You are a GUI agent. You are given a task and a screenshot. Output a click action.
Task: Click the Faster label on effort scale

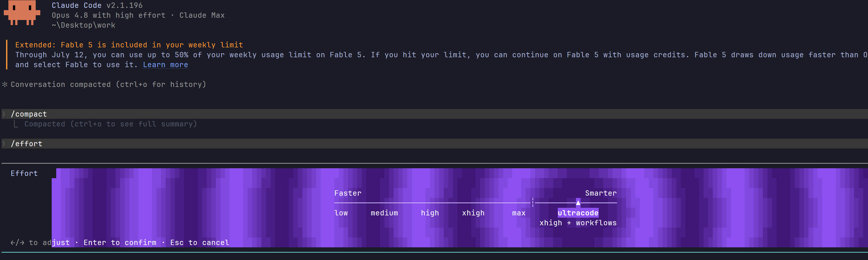click(x=348, y=193)
